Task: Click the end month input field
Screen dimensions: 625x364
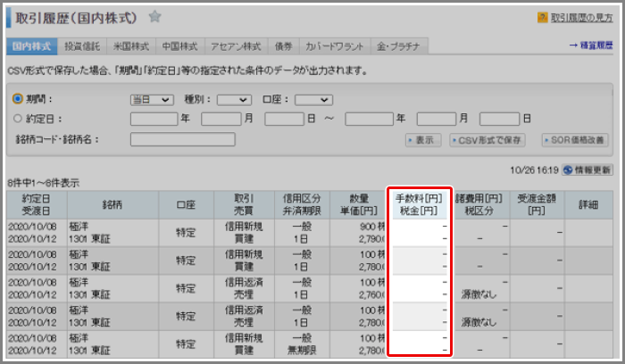Action: click(437, 119)
